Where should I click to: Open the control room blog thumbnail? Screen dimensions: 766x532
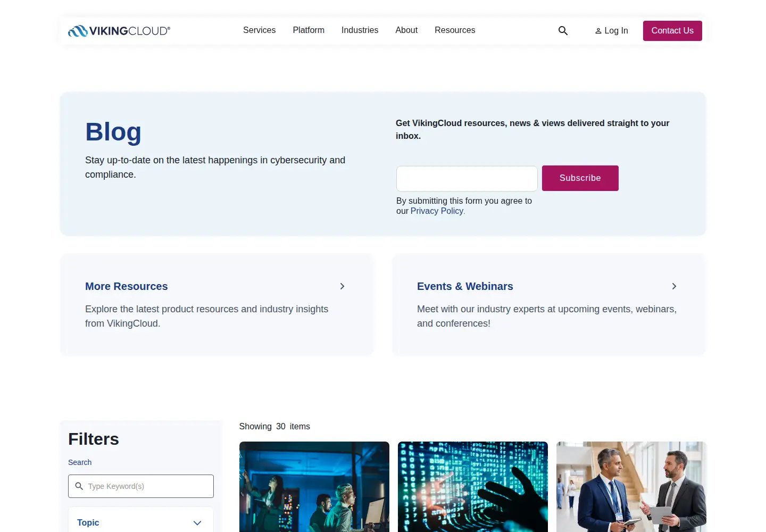[314, 487]
